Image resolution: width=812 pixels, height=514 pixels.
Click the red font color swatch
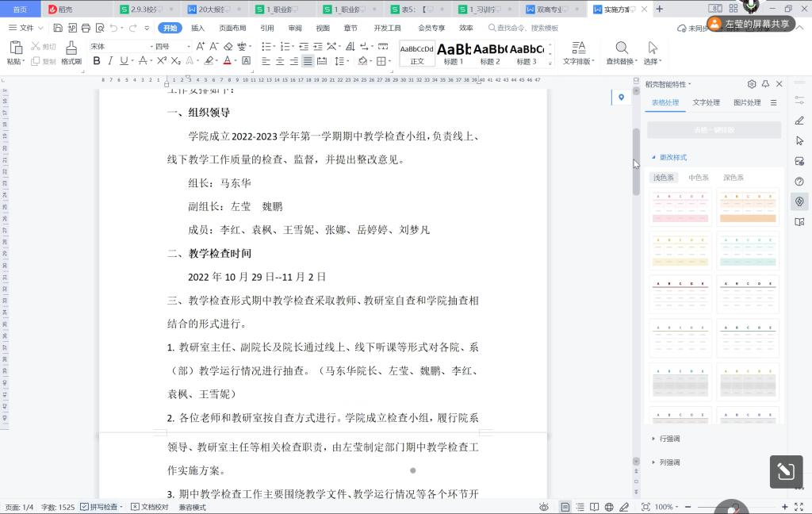(x=227, y=61)
